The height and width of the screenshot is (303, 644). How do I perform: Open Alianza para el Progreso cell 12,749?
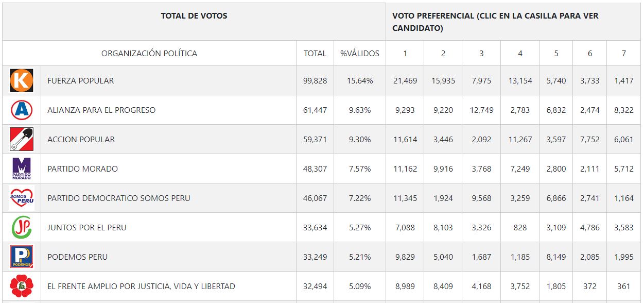coord(481,110)
